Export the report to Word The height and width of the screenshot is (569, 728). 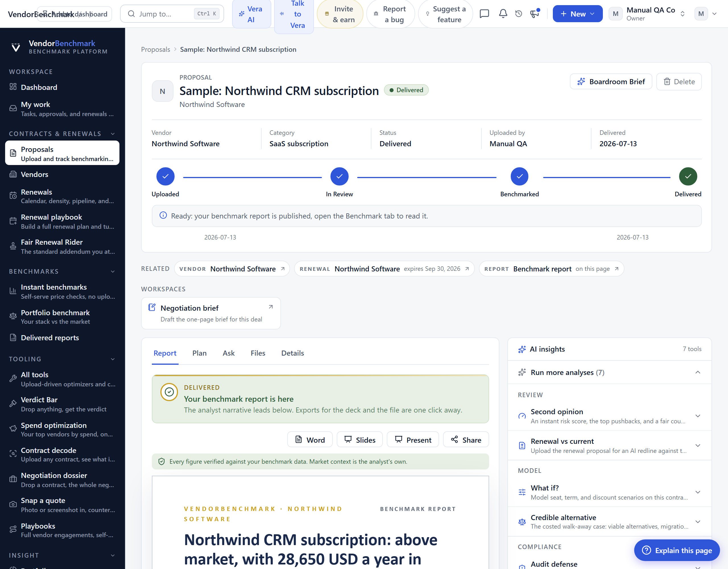[x=310, y=440]
